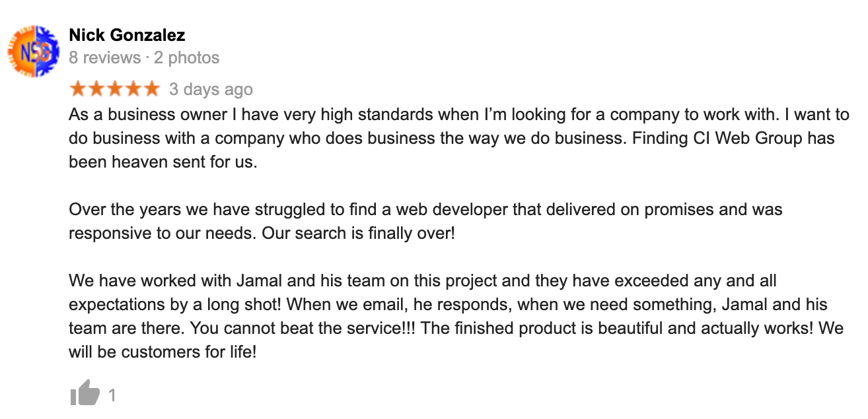Click the "8 reviews" count text
868x419 pixels.
104,57
